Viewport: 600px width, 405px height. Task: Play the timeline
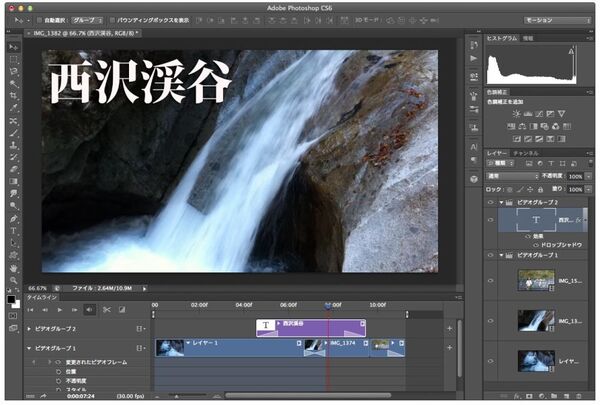click(60, 310)
